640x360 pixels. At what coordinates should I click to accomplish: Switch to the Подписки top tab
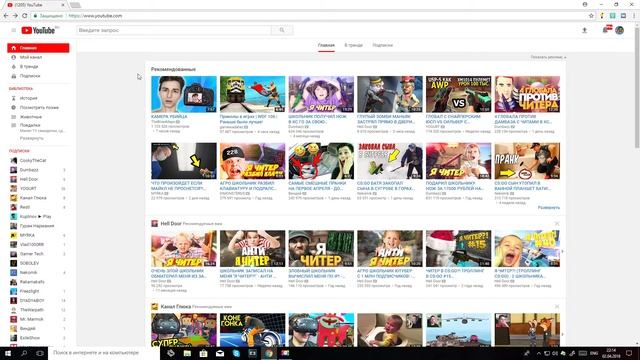(x=382, y=45)
